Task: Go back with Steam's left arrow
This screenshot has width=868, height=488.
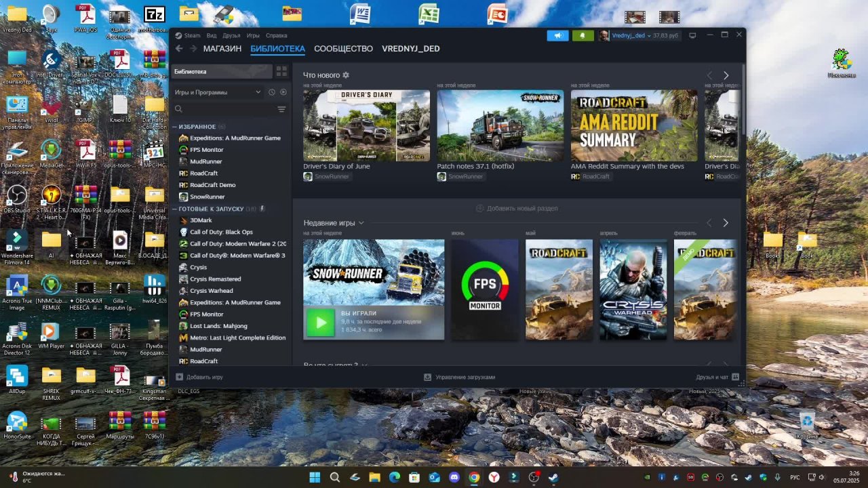Action: pyautogui.click(x=179, y=49)
